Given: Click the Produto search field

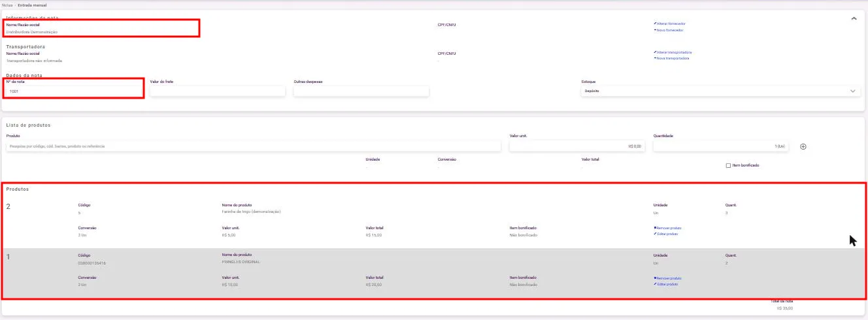Looking at the screenshot, I should (254, 146).
